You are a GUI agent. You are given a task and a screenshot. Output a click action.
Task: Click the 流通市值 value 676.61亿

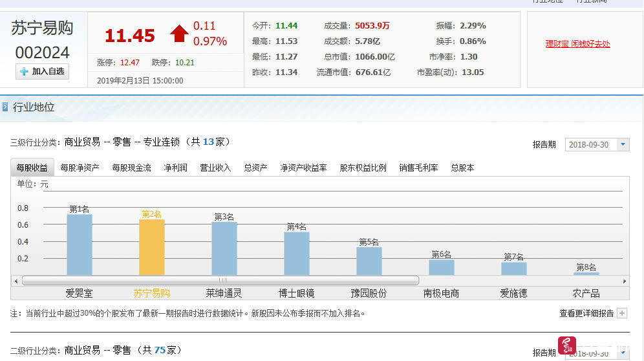(x=373, y=72)
